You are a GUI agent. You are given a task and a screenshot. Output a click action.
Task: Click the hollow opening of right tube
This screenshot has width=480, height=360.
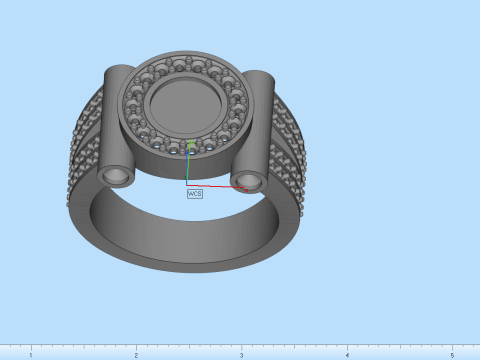(249, 182)
